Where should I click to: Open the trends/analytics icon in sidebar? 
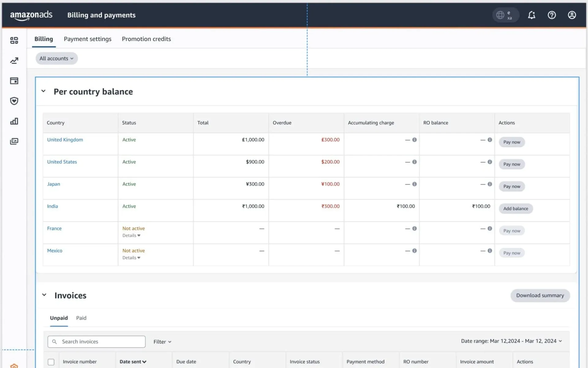pyautogui.click(x=14, y=60)
